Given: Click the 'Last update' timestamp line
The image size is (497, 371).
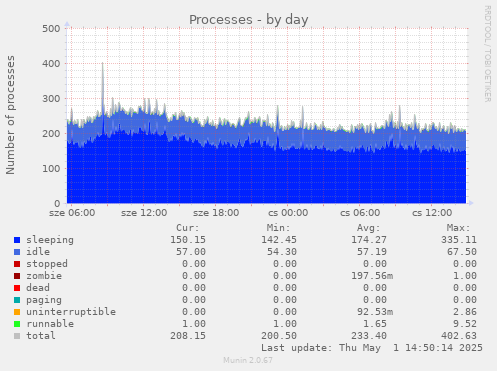Looking at the screenshot, I should point(372,348).
